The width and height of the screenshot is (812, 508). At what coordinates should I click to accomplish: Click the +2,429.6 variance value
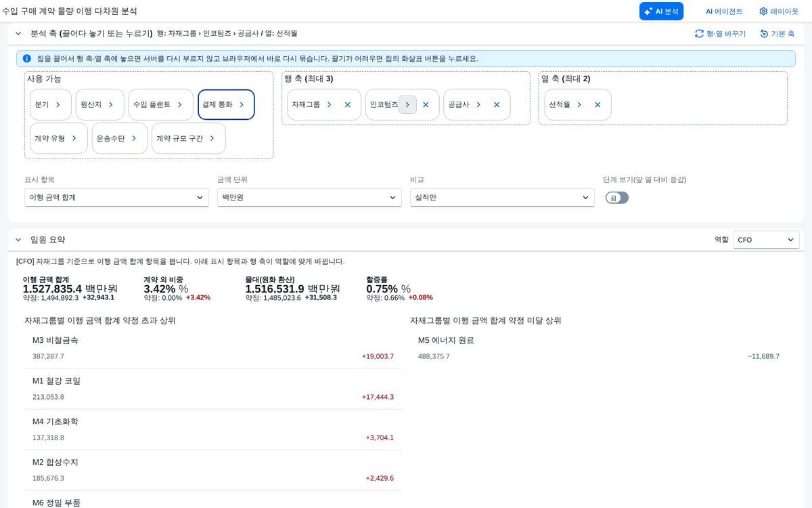(380, 478)
